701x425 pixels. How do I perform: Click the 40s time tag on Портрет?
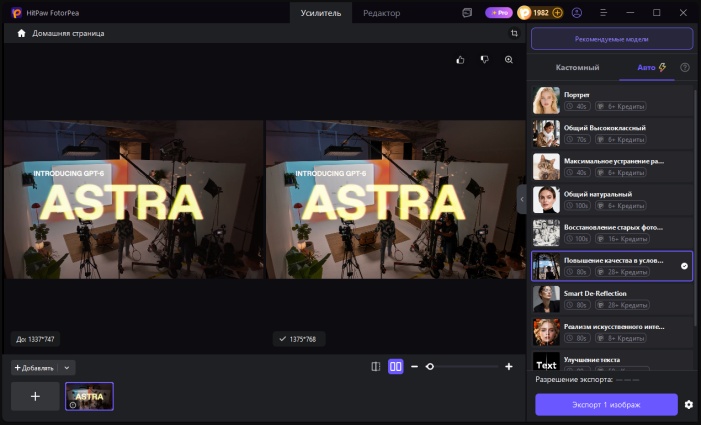coord(577,106)
